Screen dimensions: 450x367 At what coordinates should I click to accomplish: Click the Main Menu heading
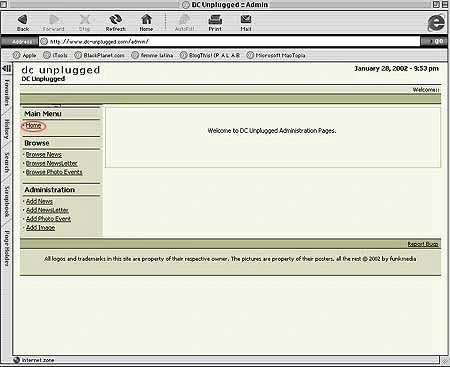(x=43, y=114)
